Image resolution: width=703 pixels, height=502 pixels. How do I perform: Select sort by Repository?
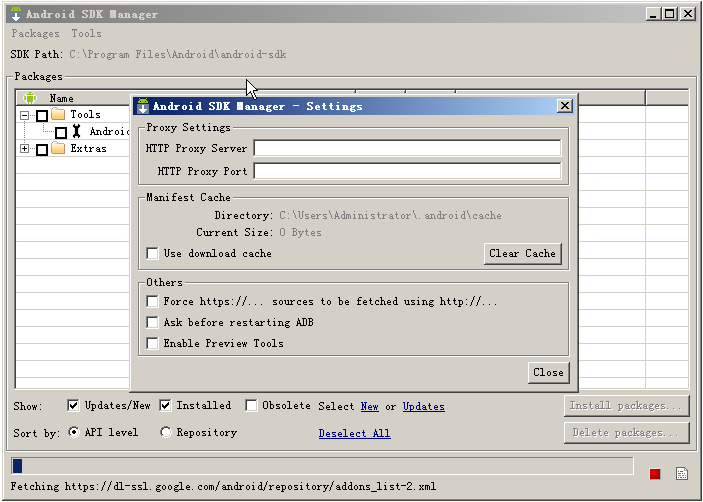tap(166, 432)
